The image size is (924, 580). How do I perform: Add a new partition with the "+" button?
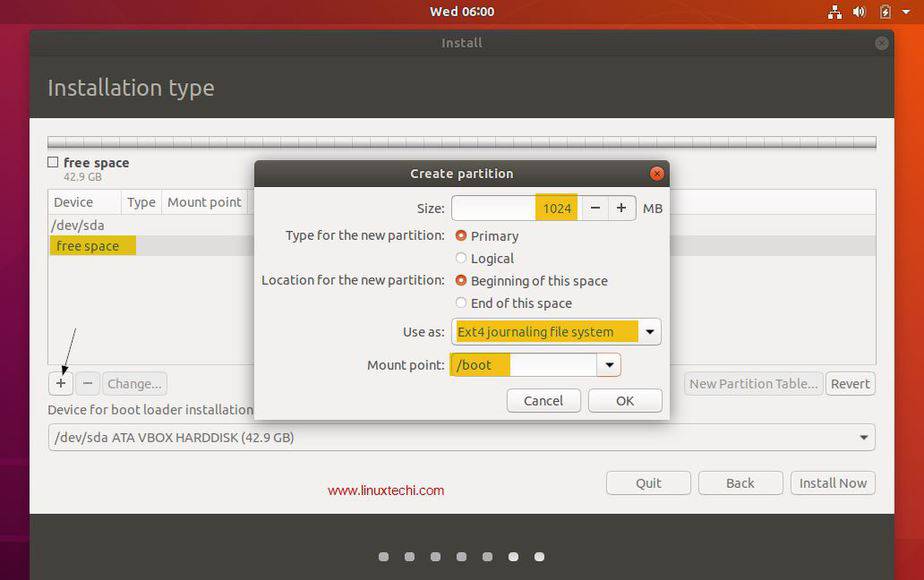(x=60, y=383)
